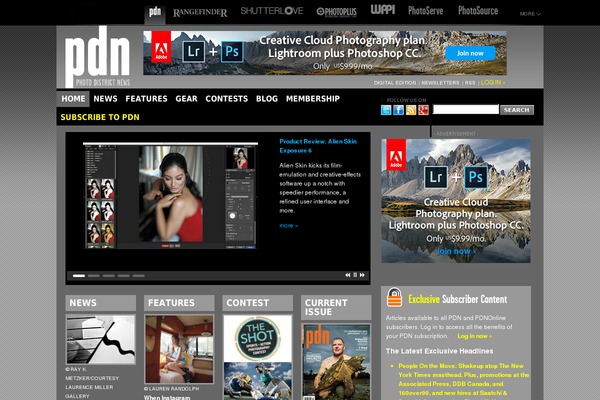
Task: Open the PhotoPlus site link
Action: click(336, 12)
